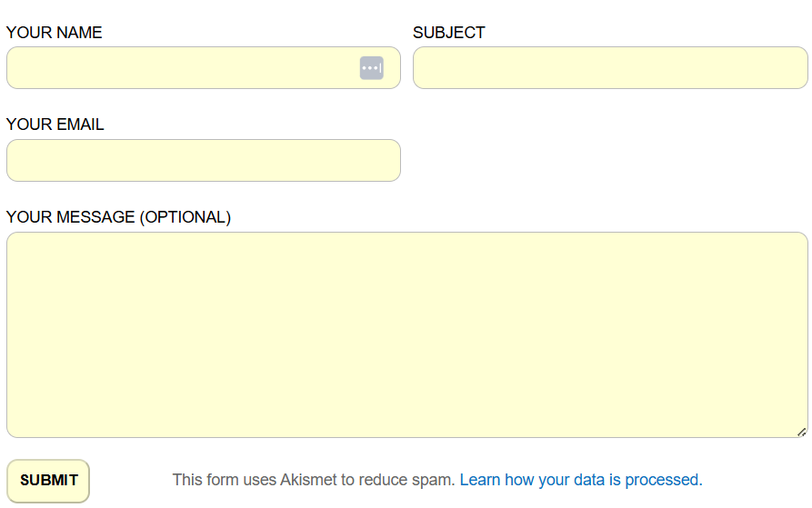Click the autofill icon in the name field
This screenshot has width=812, height=508.
point(371,68)
